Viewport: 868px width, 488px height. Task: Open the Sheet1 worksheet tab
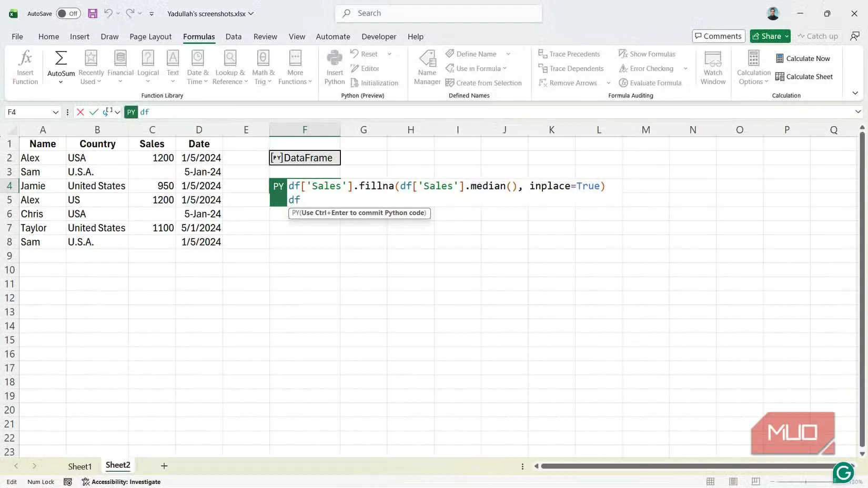(x=80, y=465)
